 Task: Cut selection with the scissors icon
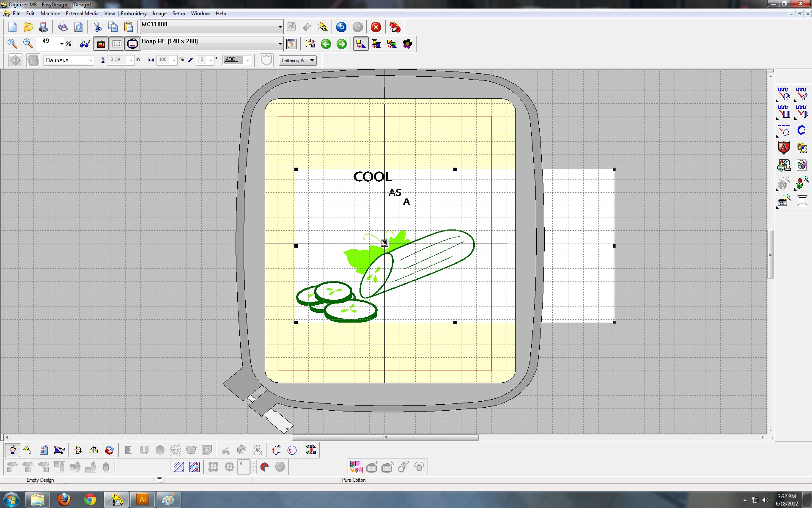(98, 28)
